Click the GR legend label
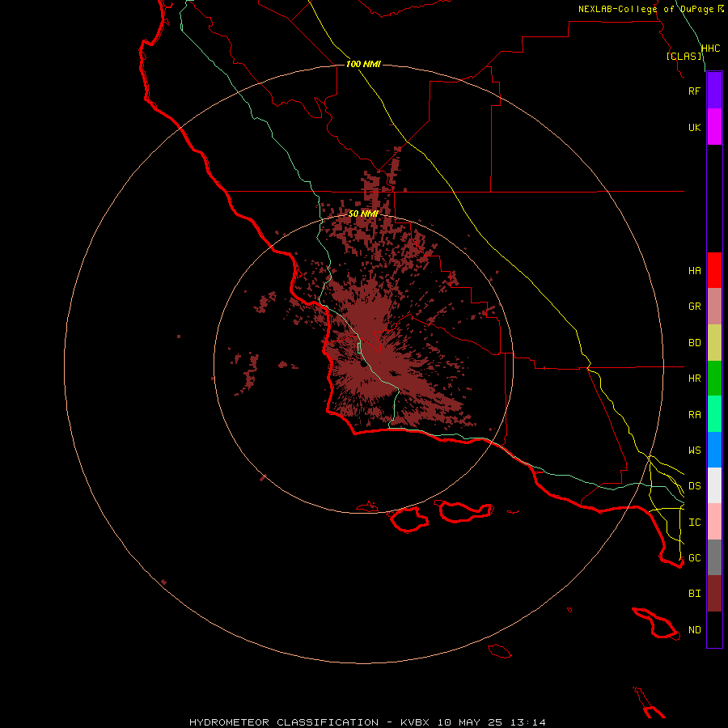The image size is (728, 728). coord(694,307)
